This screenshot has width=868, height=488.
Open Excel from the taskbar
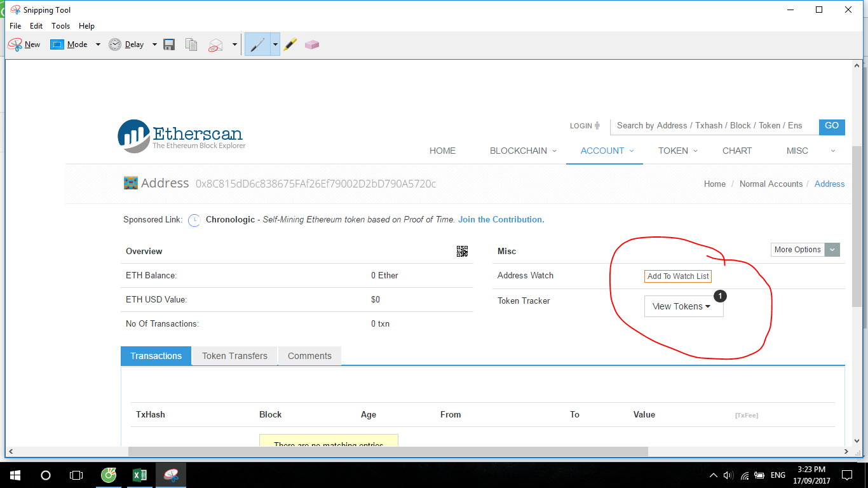140,475
